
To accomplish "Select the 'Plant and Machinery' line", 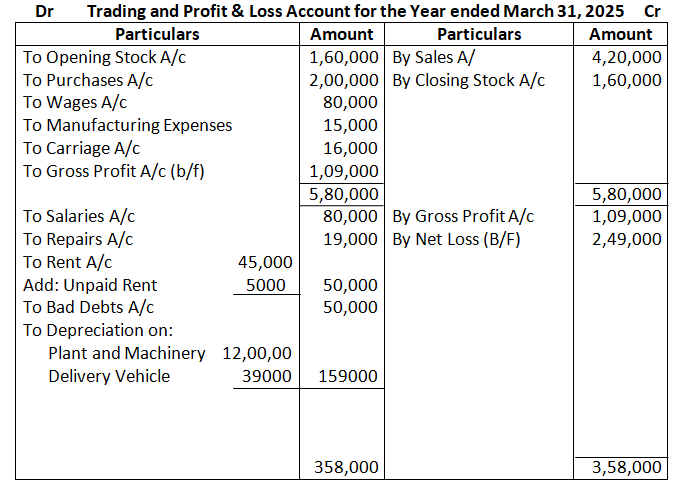I will coord(127,353).
